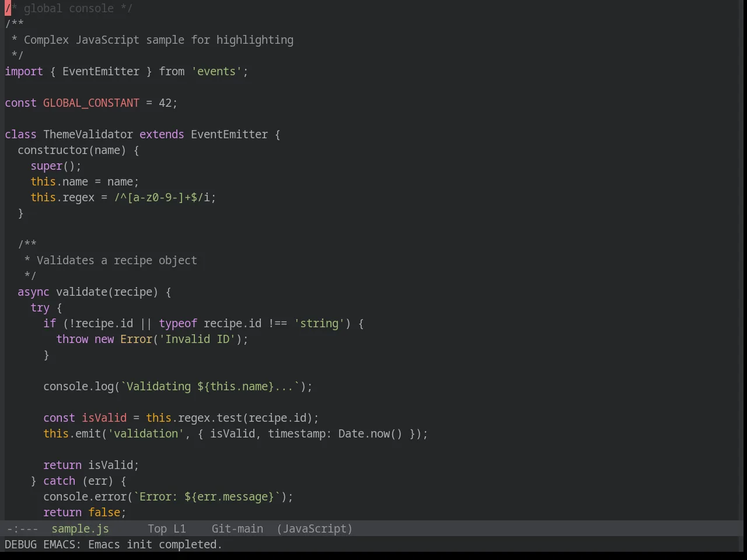Click the L1 line number indicator
The height and width of the screenshot is (560, 747).
coord(179,528)
